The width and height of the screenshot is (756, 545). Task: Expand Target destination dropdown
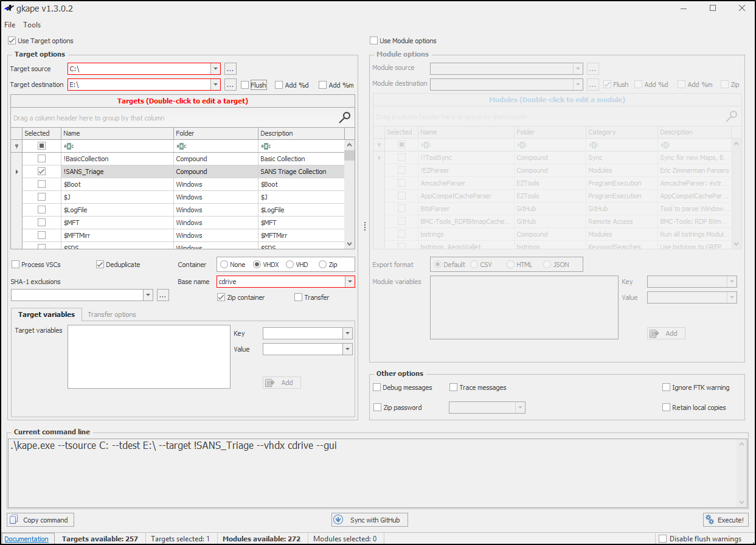[x=215, y=85]
